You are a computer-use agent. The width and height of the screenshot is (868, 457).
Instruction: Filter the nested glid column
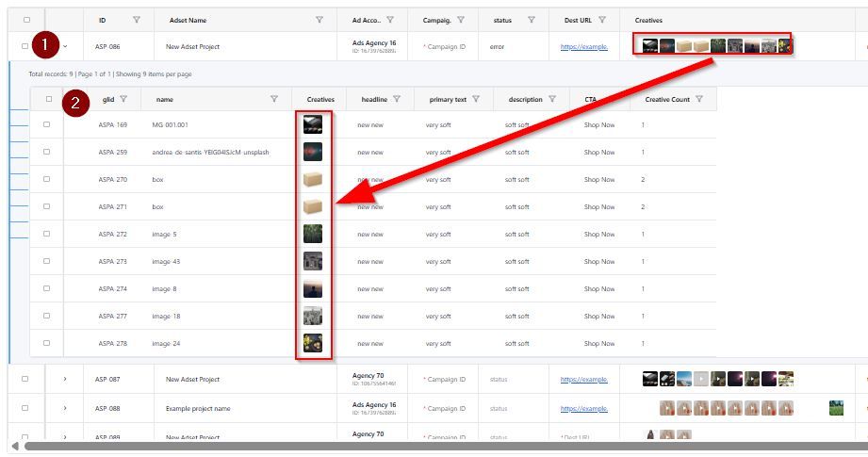click(x=123, y=99)
